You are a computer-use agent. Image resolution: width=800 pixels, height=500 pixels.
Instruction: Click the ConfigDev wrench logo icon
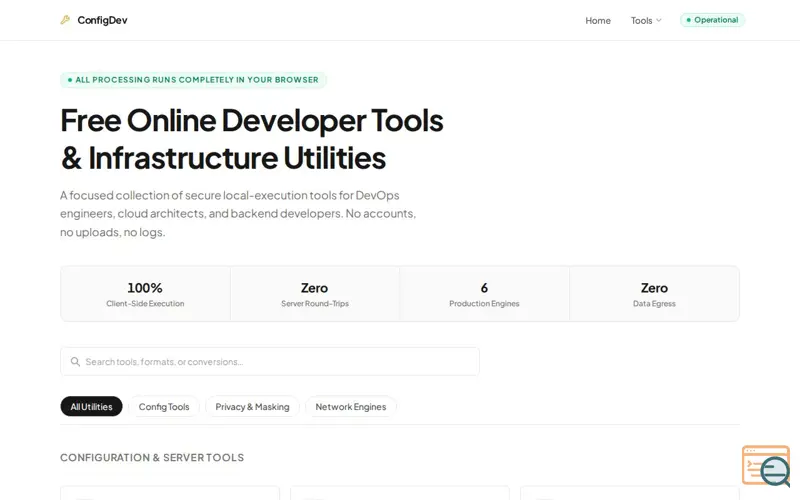(x=65, y=20)
